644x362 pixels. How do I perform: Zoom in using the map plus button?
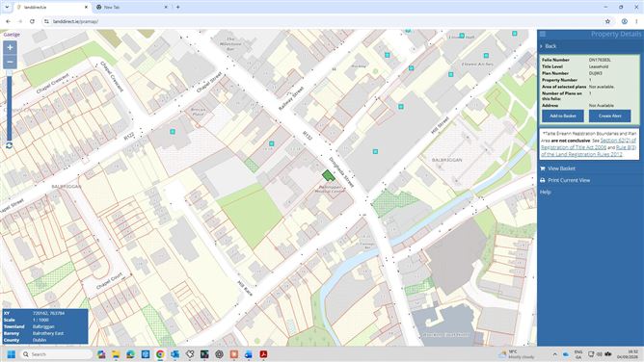pos(10,47)
